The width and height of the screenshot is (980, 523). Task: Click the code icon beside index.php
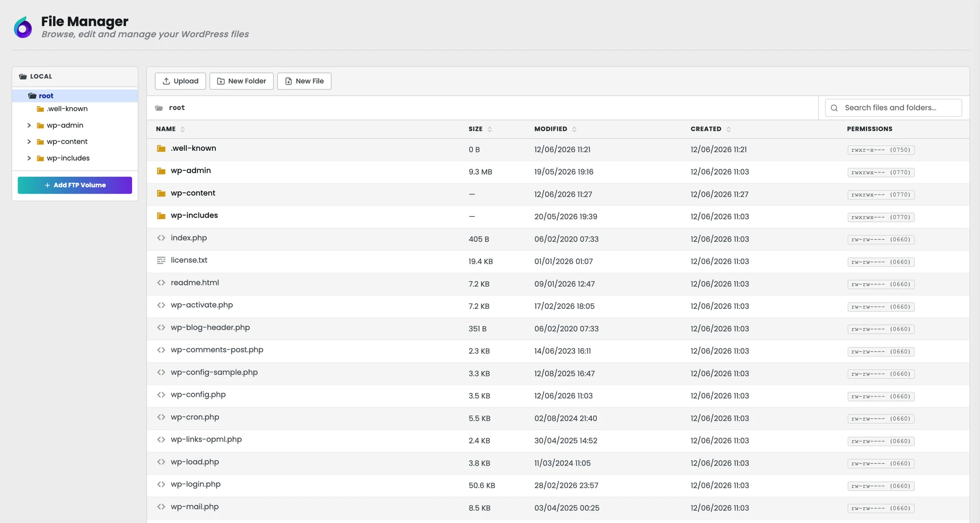(161, 238)
